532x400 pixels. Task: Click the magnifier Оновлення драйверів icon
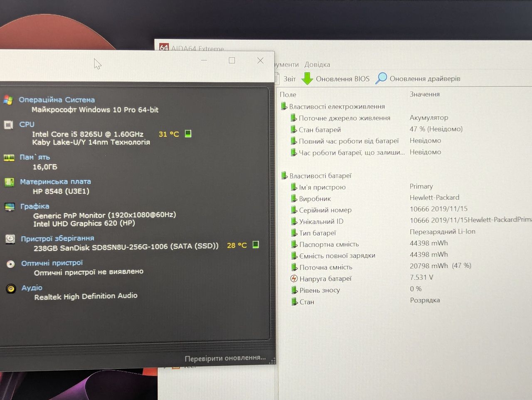point(381,78)
